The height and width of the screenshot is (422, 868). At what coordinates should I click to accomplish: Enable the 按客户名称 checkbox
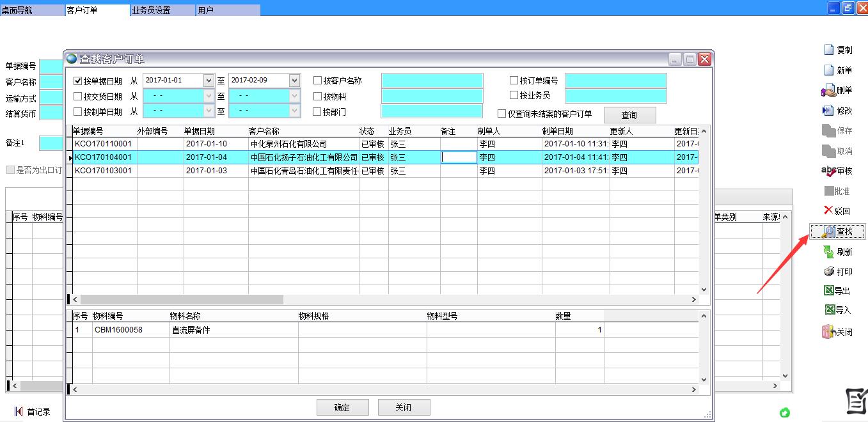[x=318, y=81]
